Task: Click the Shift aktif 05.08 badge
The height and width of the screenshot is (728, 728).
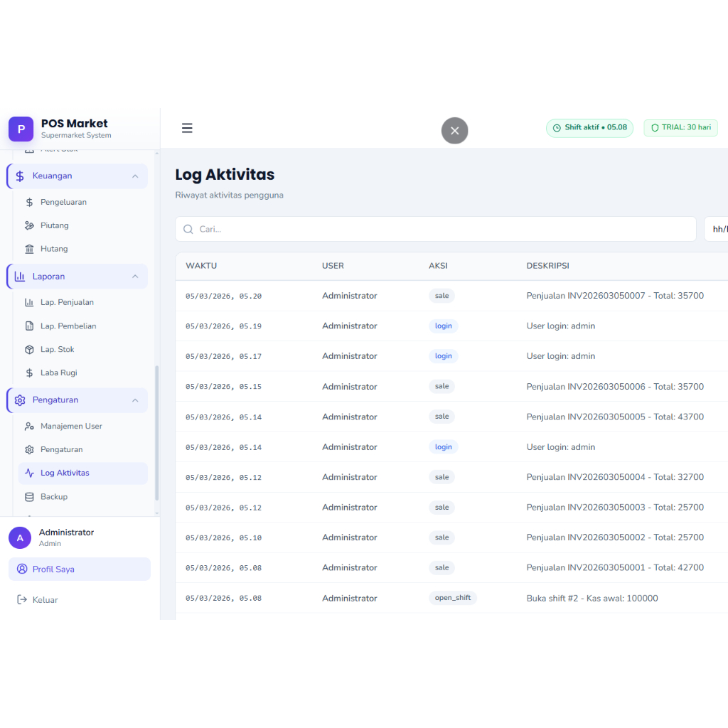Action: [x=589, y=128]
